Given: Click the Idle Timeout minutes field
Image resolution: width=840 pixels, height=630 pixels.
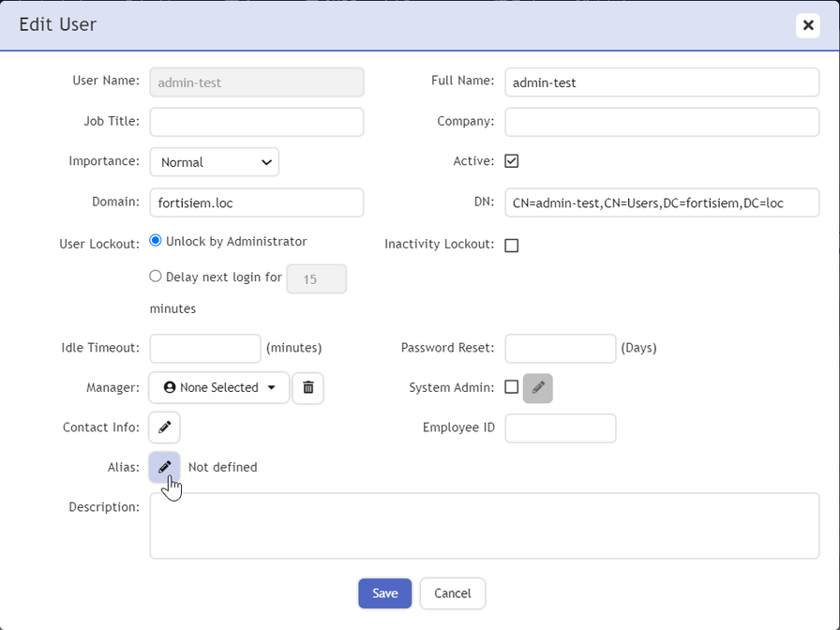Looking at the screenshot, I should [x=205, y=348].
